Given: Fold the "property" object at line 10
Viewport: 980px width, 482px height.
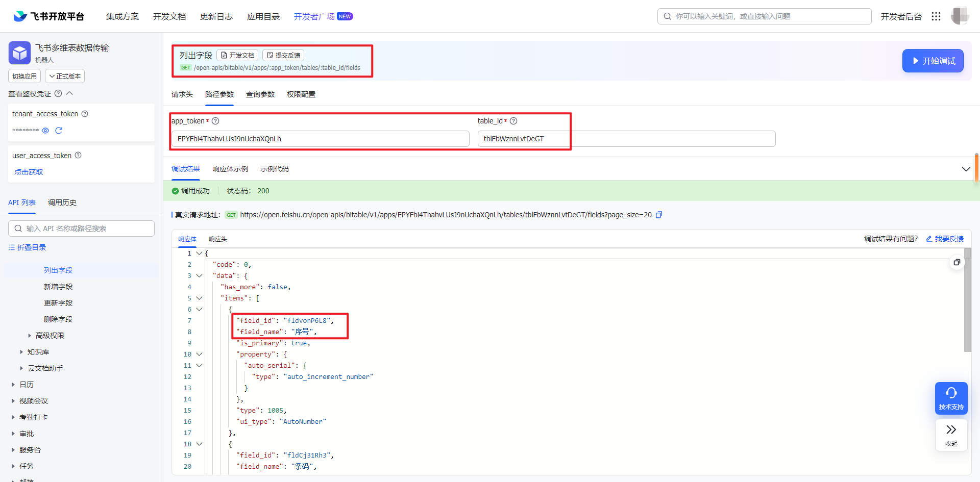Looking at the screenshot, I should (199, 354).
